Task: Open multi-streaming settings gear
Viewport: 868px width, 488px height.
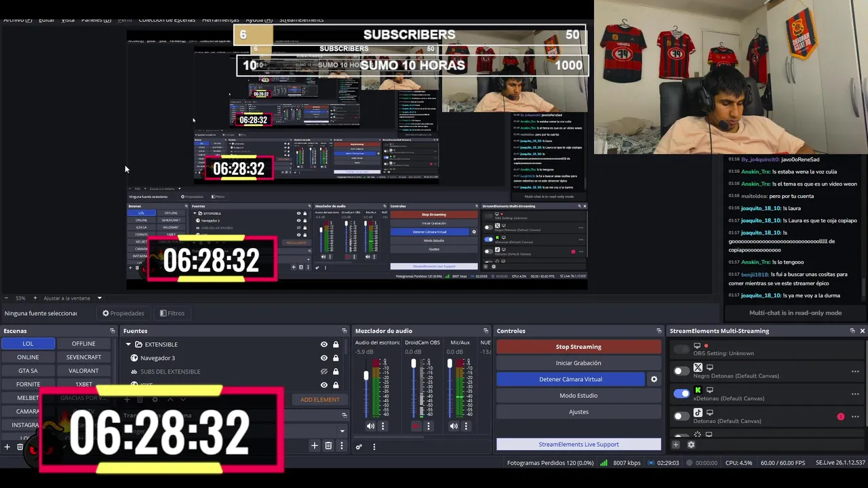Action: [x=691, y=445]
